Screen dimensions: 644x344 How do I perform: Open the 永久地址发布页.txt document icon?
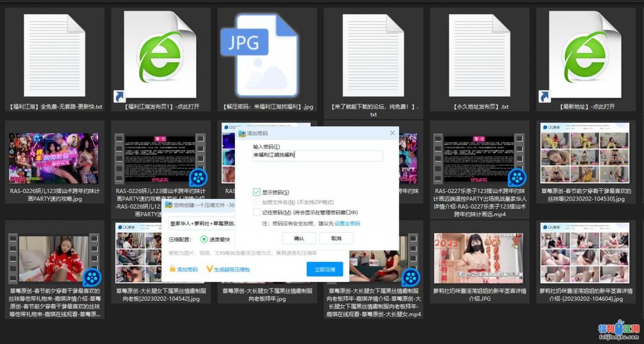pyautogui.click(x=479, y=55)
